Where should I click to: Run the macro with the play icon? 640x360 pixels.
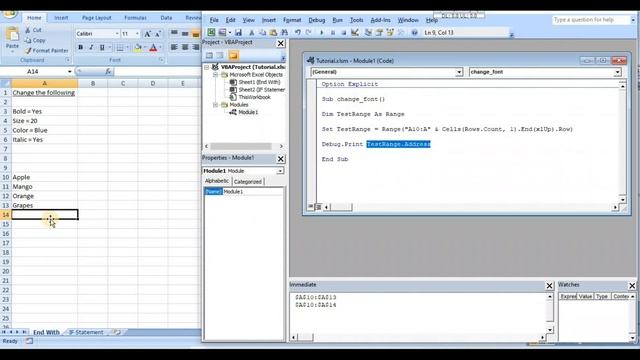(322, 32)
